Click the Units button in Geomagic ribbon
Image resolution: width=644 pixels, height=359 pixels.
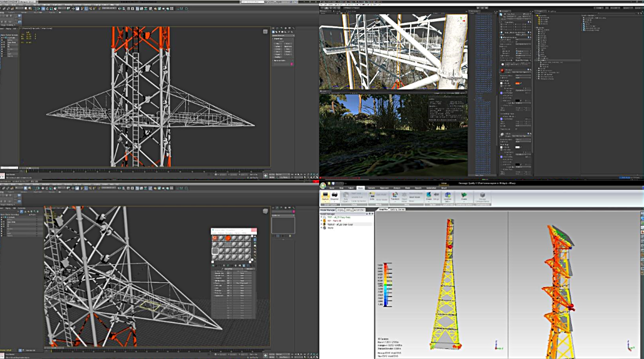tap(372, 197)
